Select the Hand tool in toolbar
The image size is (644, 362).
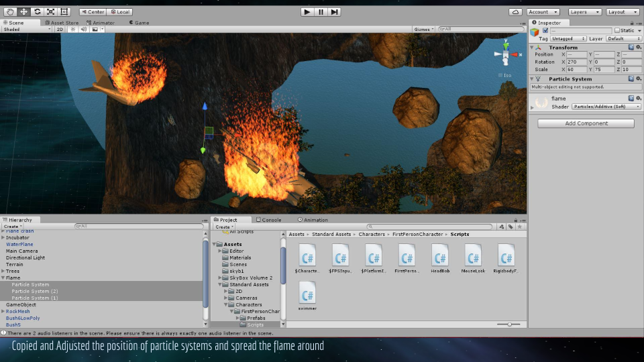pos(10,12)
